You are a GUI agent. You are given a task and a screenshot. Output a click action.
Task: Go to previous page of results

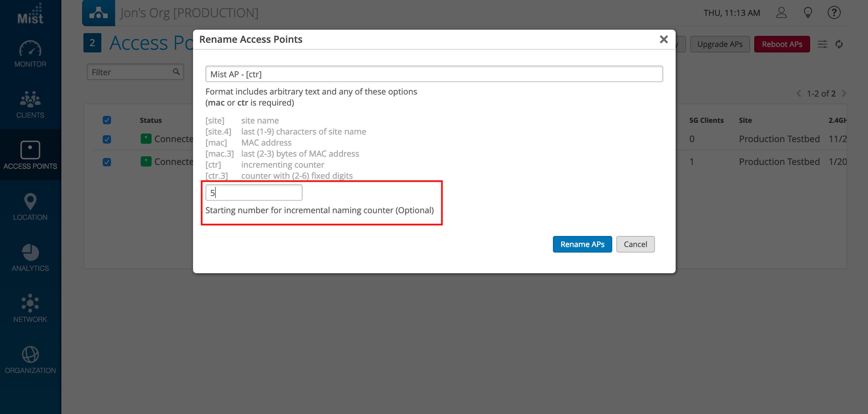(799, 93)
